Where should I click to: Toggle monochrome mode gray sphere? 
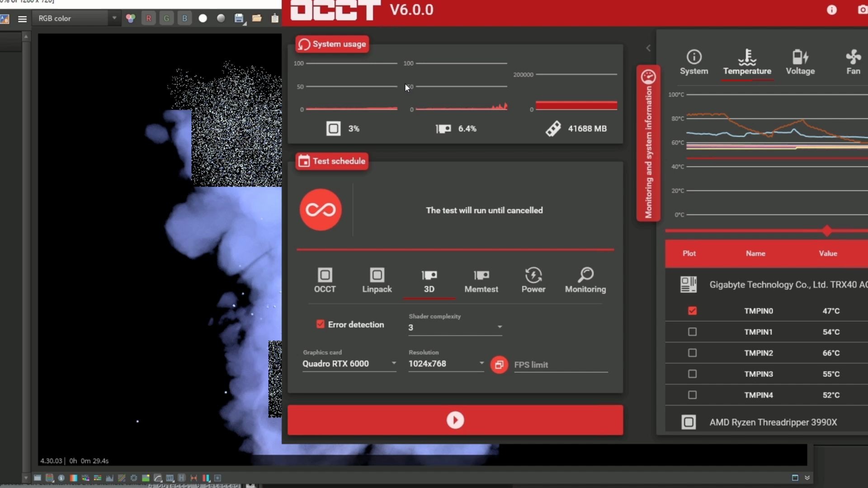click(221, 19)
